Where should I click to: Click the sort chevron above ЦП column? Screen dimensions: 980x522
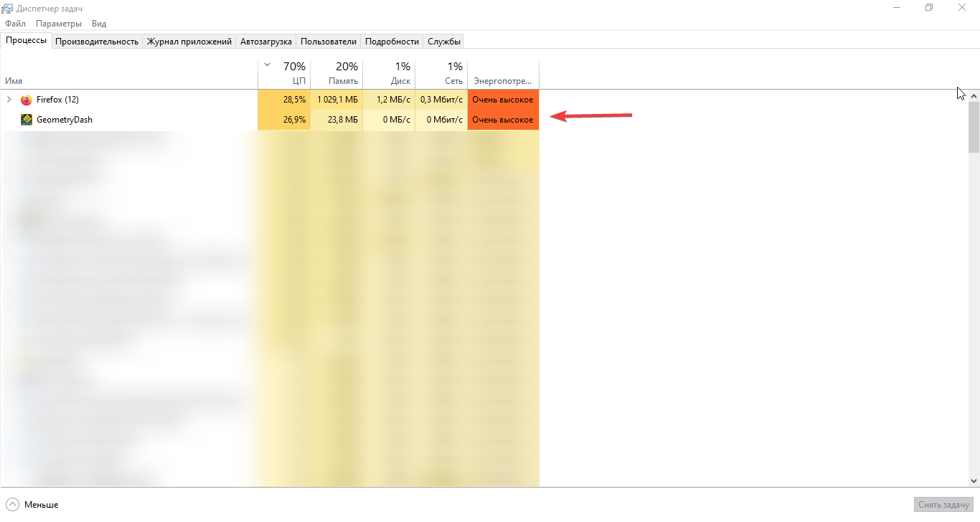pyautogui.click(x=268, y=65)
